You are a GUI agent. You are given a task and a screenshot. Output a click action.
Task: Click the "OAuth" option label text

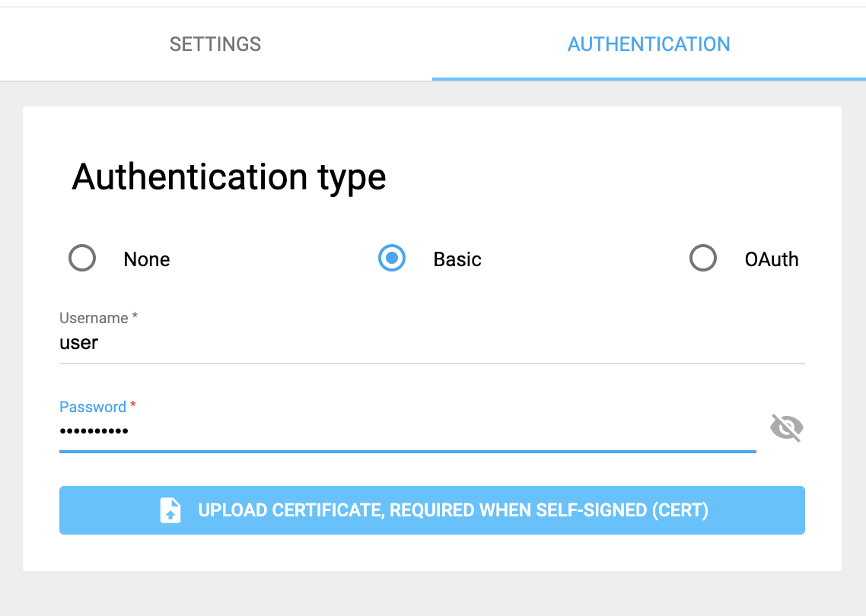coord(772,259)
